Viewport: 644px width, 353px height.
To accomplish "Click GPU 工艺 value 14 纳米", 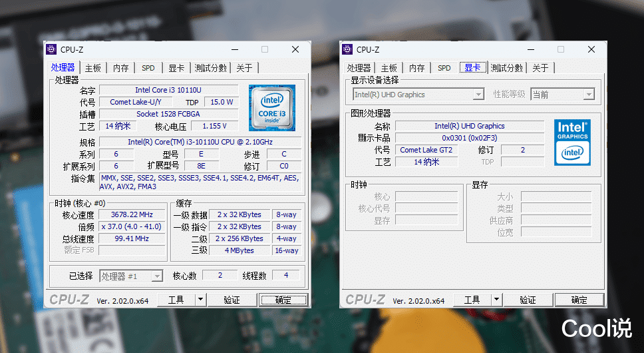I will (426, 162).
